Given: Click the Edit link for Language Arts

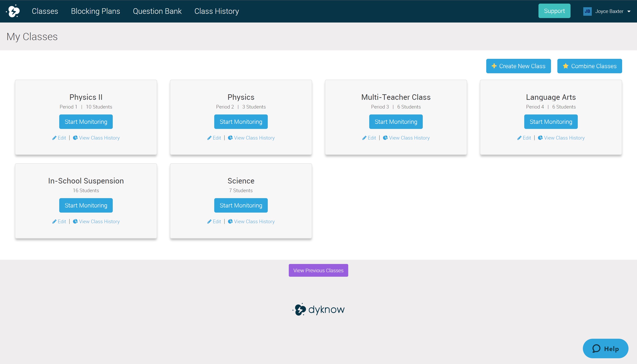Looking at the screenshot, I should [x=524, y=138].
